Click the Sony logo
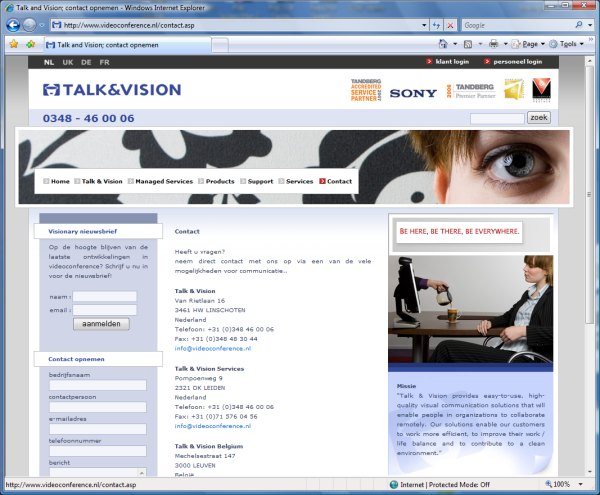This screenshot has height=495, width=600. click(x=413, y=93)
